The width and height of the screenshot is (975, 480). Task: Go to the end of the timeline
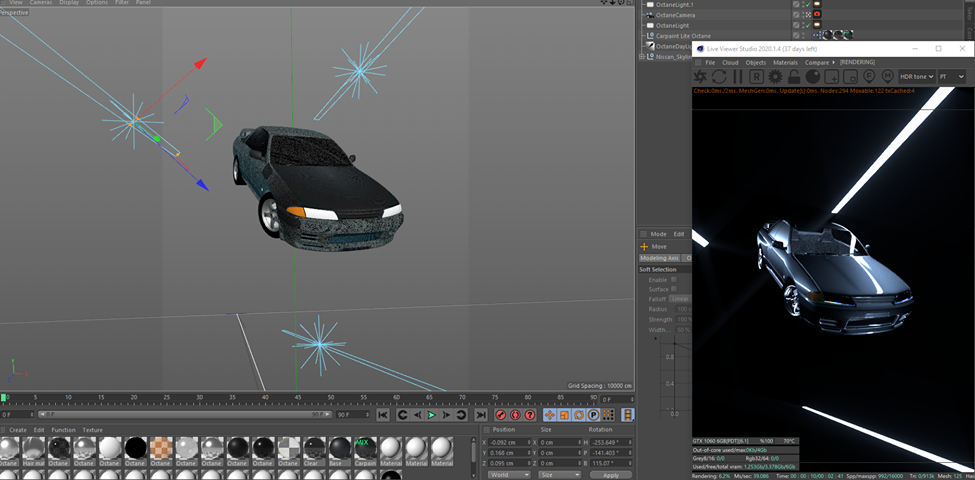coord(481,415)
